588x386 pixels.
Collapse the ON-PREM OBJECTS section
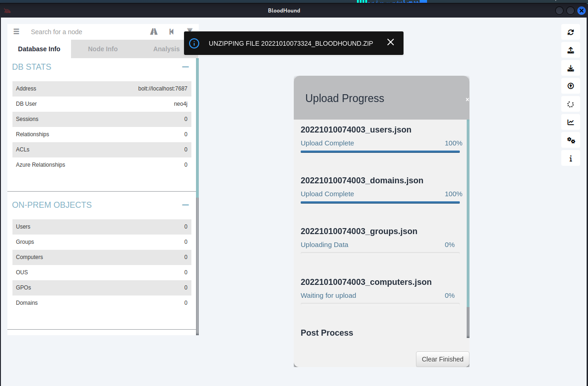pyautogui.click(x=185, y=205)
